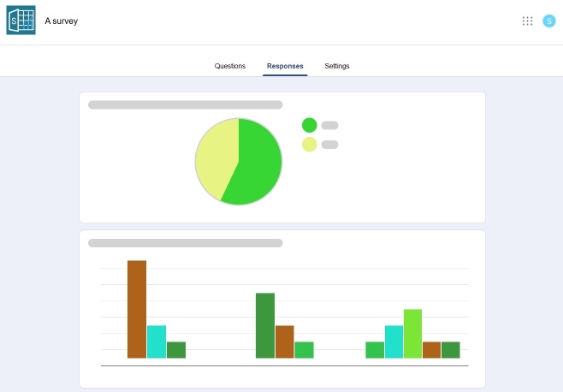Switch to the Questions tab
Image resolution: width=563 pixels, height=392 pixels.
[229, 66]
